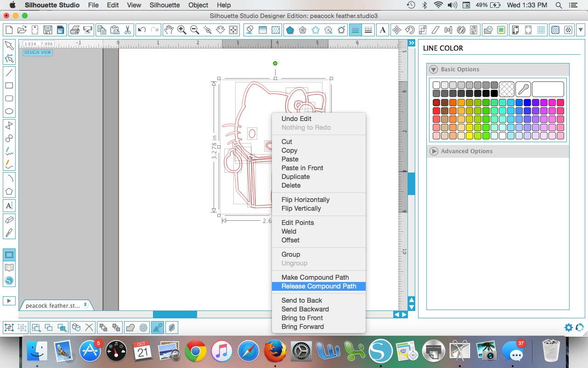
Task: Click the vertical scrollbar thumb
Action: 411,184
